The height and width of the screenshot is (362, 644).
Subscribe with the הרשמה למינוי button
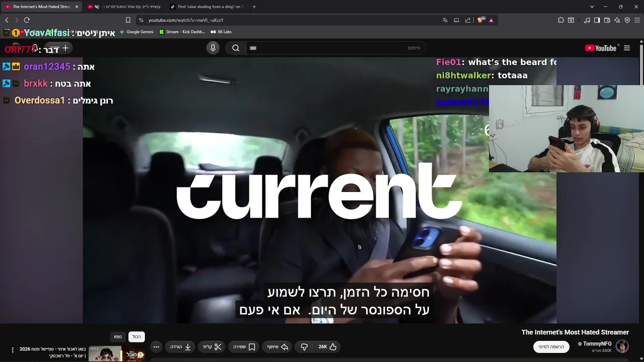pyautogui.click(x=551, y=347)
